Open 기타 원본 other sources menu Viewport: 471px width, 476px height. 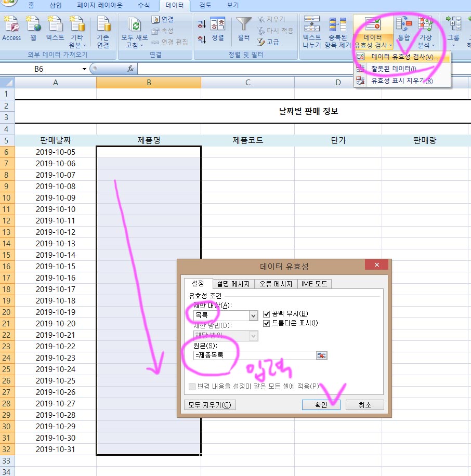pos(77,32)
